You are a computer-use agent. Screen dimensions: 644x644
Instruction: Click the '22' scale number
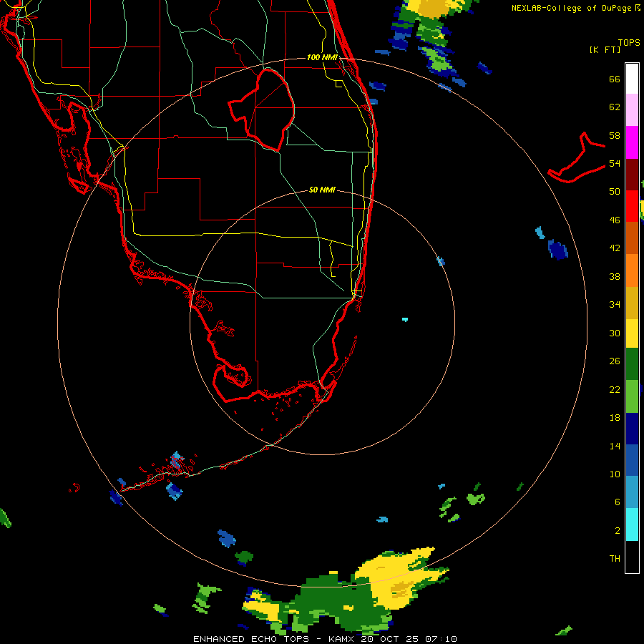(615, 390)
